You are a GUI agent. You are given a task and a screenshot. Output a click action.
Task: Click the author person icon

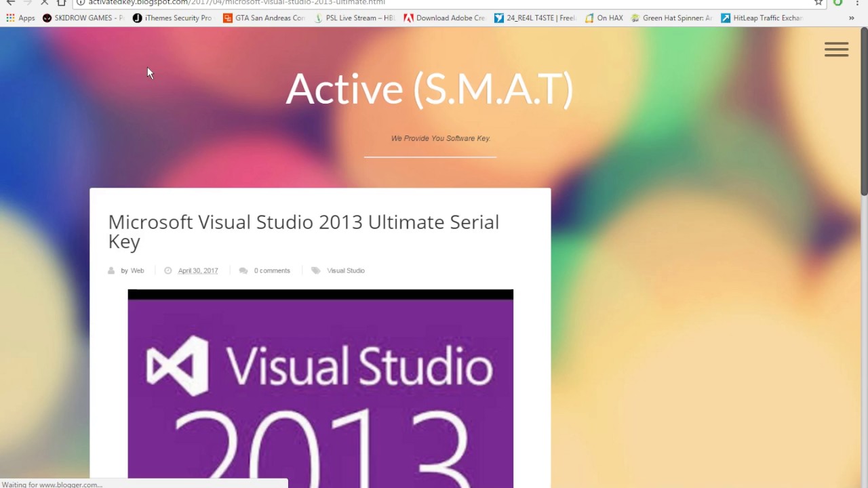[111, 270]
